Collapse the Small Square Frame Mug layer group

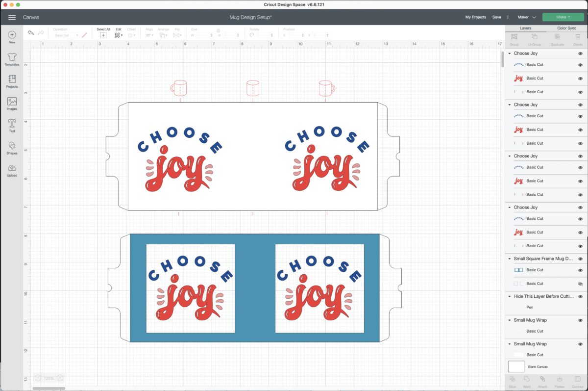(510, 259)
